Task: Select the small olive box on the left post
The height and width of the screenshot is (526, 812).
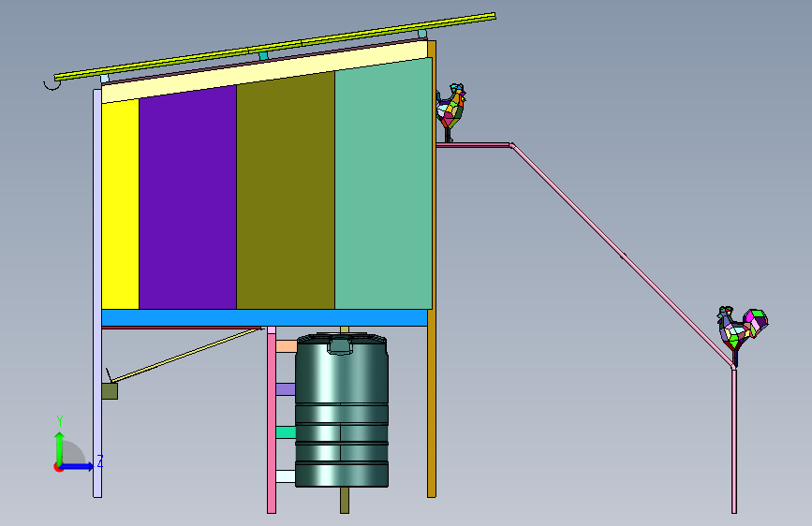Action: click(110, 391)
